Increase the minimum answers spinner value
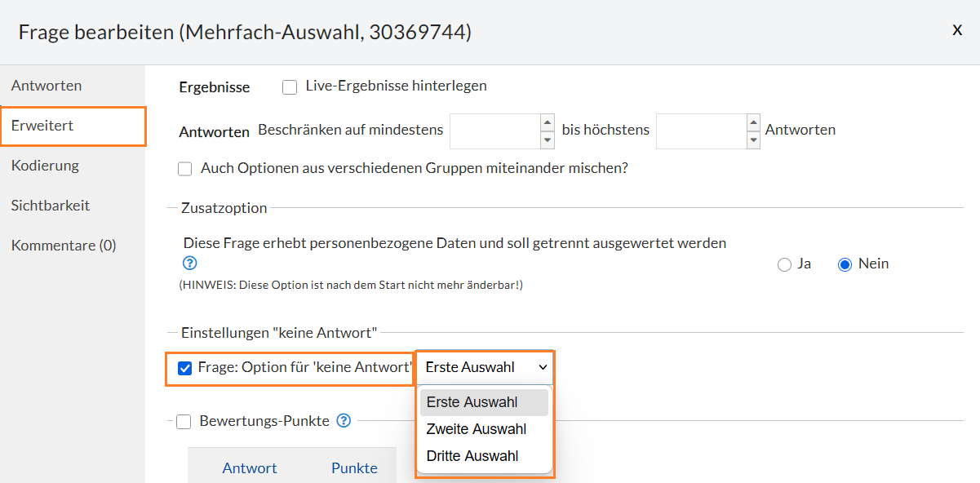 (x=548, y=122)
